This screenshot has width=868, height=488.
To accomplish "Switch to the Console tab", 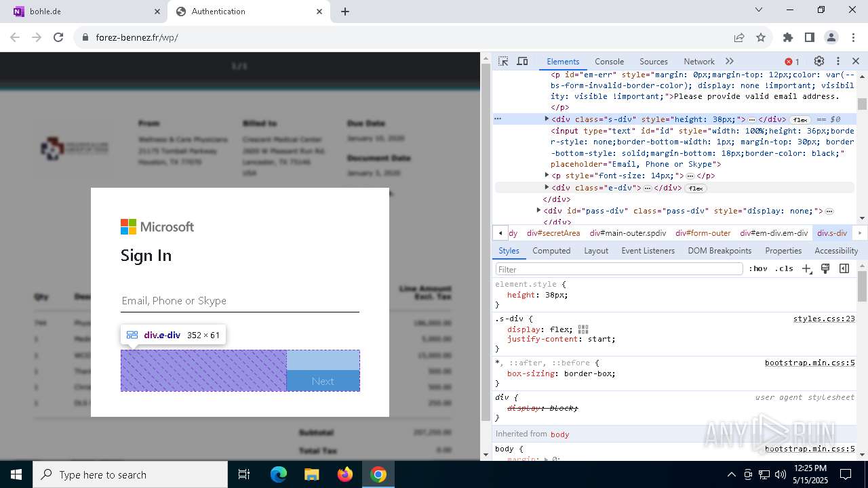I will [x=609, y=61].
